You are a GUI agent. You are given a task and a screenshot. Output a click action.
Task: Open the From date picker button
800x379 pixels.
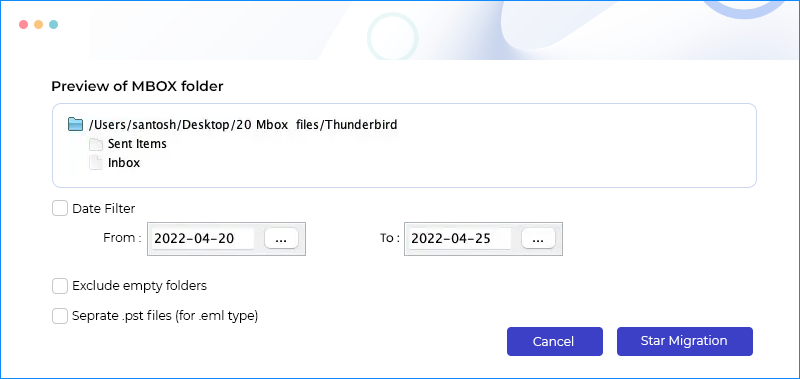point(281,239)
